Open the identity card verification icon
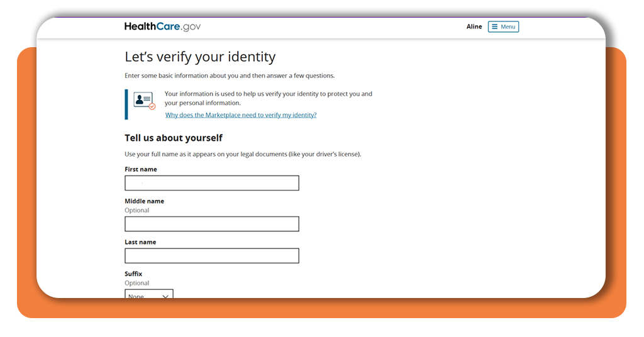The height and width of the screenshot is (337, 644). [x=144, y=101]
